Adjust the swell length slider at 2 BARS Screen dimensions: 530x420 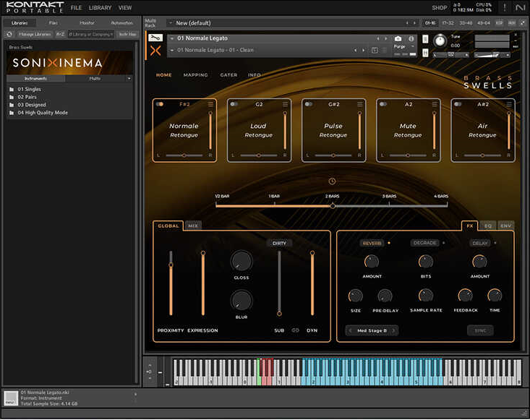(333, 205)
